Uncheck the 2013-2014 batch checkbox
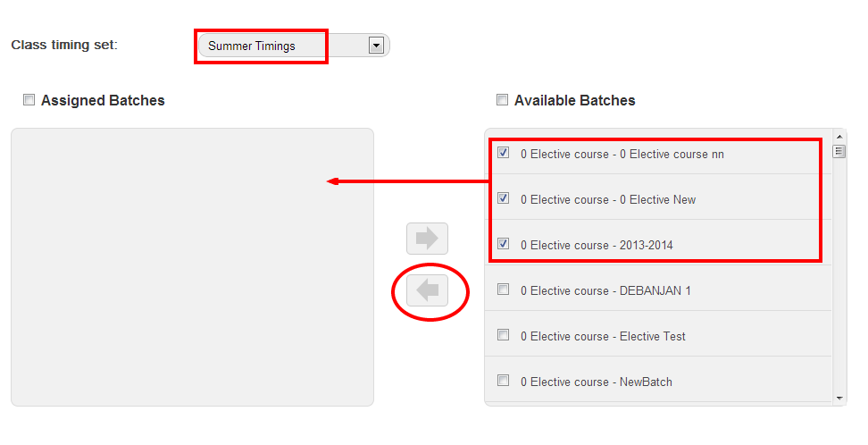The image size is (868, 445). pyautogui.click(x=504, y=243)
